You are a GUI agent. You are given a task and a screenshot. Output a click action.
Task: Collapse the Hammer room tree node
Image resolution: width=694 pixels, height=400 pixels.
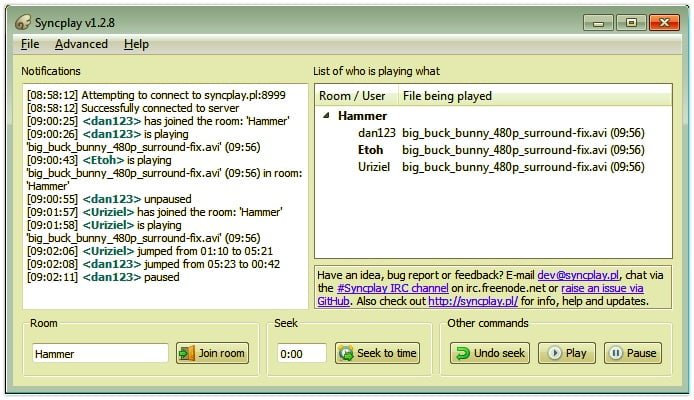326,116
